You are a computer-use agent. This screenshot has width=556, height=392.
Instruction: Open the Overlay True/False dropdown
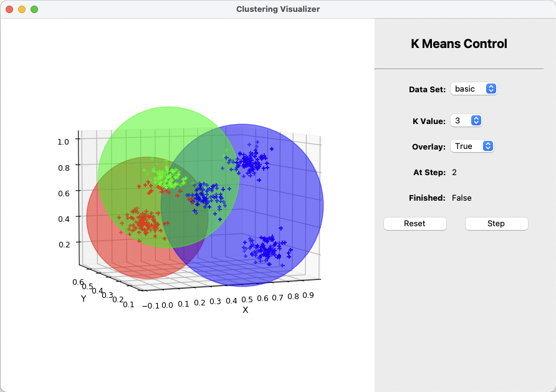472,146
